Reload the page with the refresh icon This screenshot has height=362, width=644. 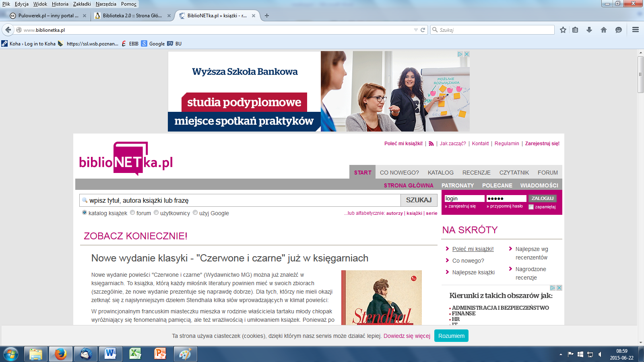423,30
